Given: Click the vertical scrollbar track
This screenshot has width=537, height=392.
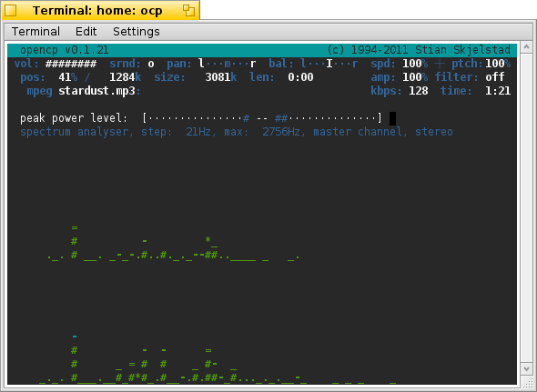Looking at the screenshot, I should 526,207.
